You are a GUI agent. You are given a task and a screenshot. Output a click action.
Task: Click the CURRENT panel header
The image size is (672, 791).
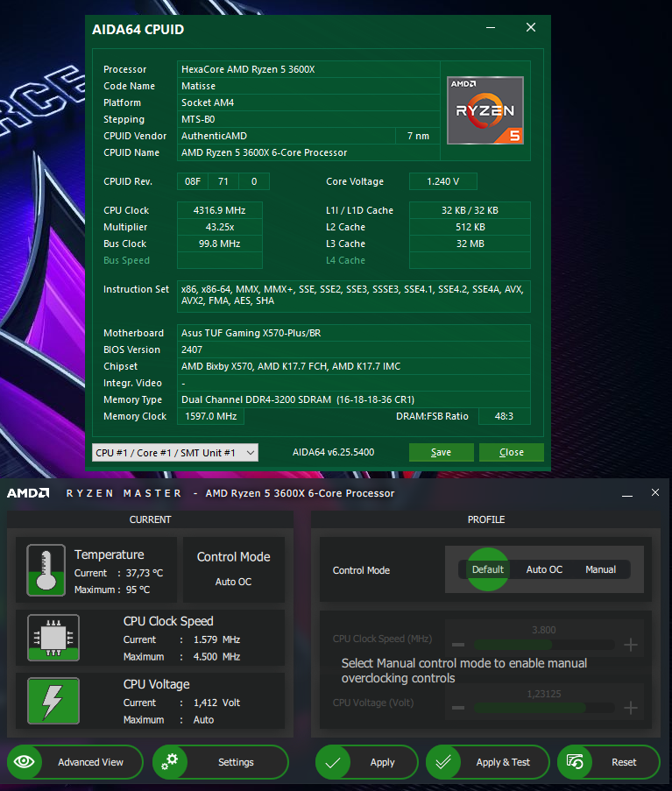(x=151, y=519)
